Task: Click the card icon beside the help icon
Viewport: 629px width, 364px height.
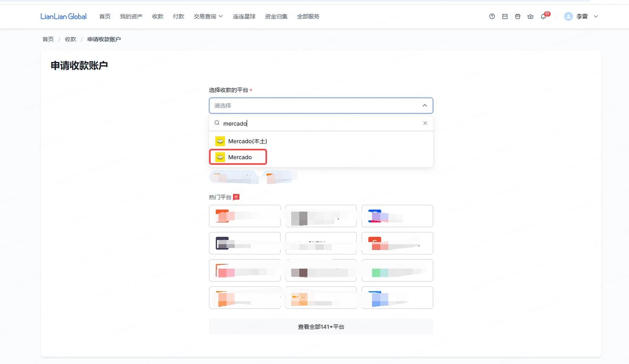Action: (x=505, y=16)
